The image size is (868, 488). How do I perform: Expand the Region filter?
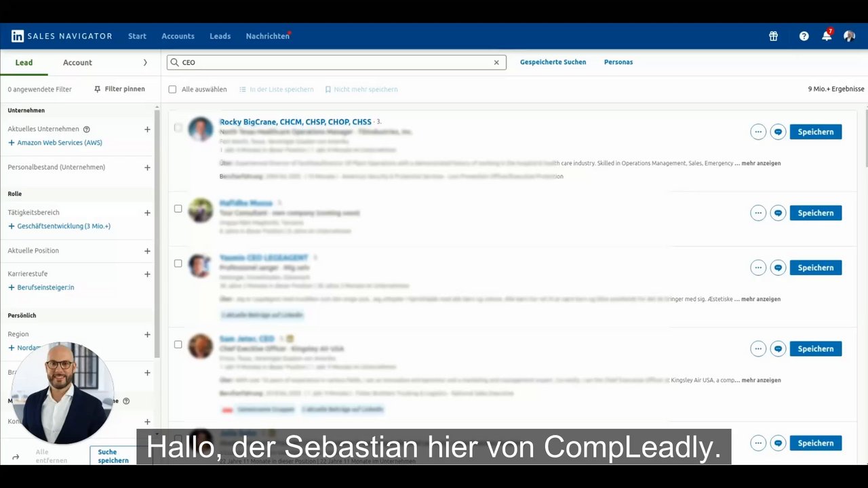tap(147, 334)
